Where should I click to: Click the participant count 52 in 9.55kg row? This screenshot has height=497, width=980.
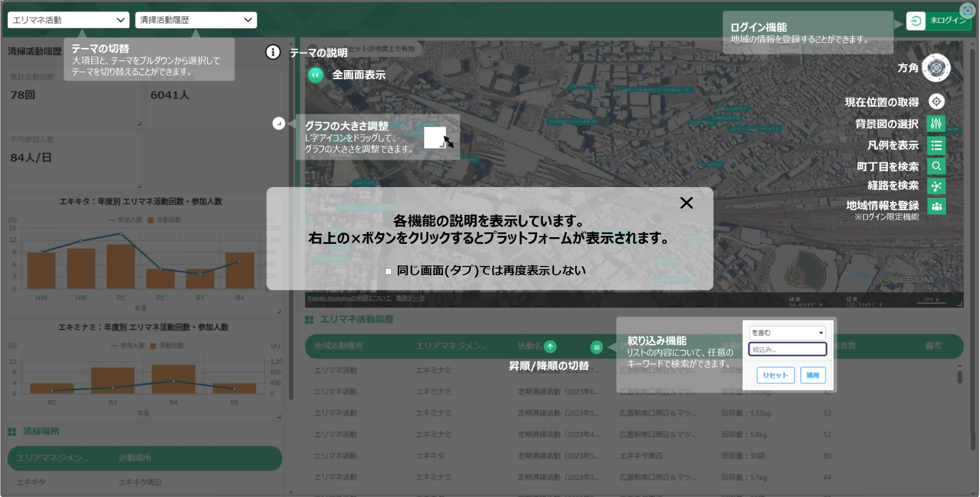coord(827,413)
